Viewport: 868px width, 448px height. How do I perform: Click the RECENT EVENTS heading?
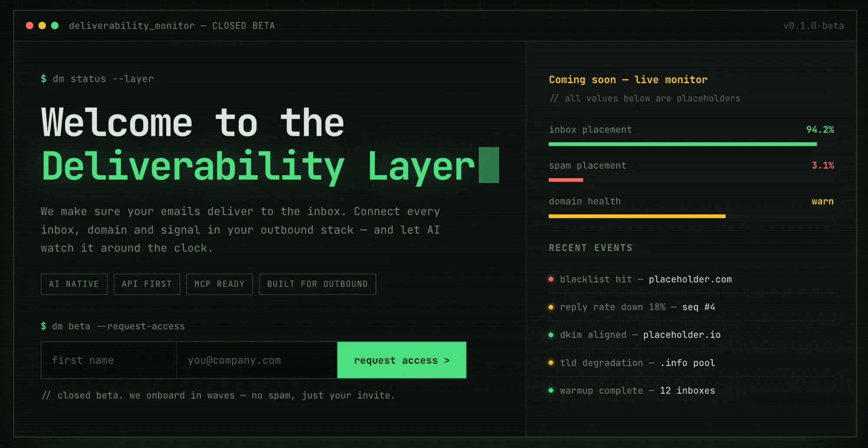click(590, 248)
